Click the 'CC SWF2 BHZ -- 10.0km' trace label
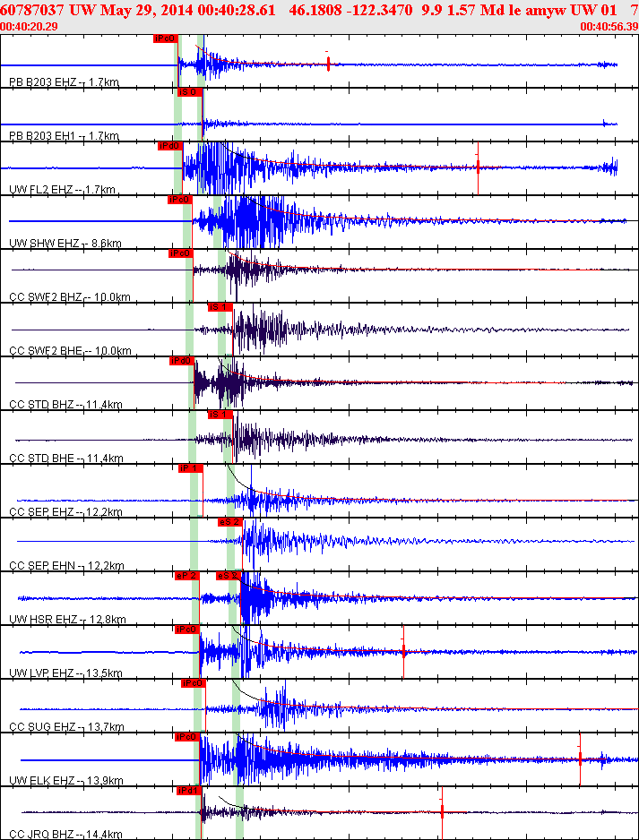 point(70,297)
